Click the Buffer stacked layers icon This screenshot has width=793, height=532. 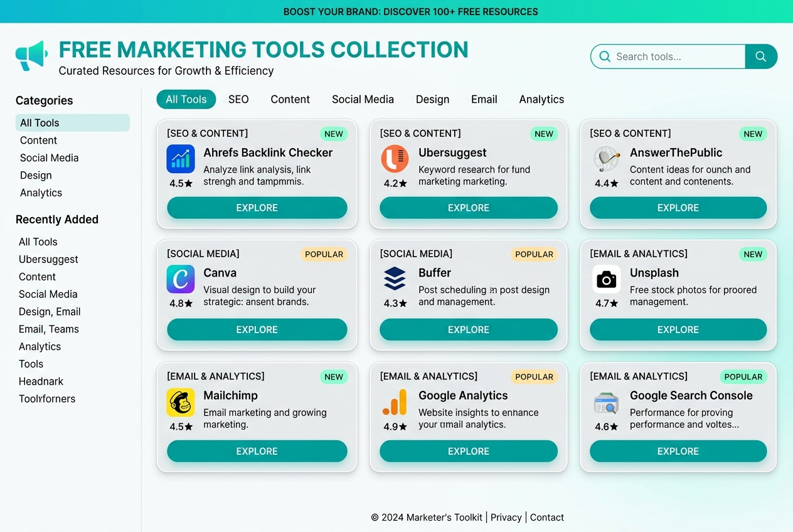(x=395, y=279)
